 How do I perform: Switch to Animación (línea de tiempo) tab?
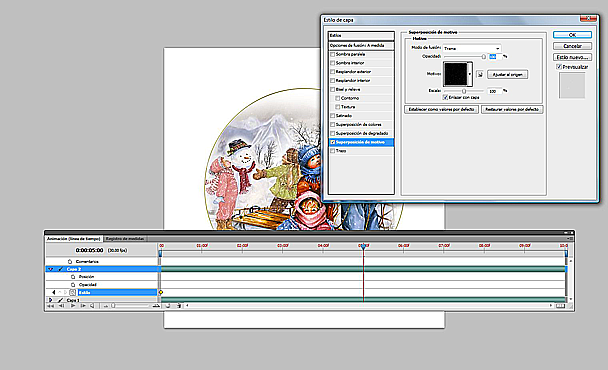coord(74,239)
